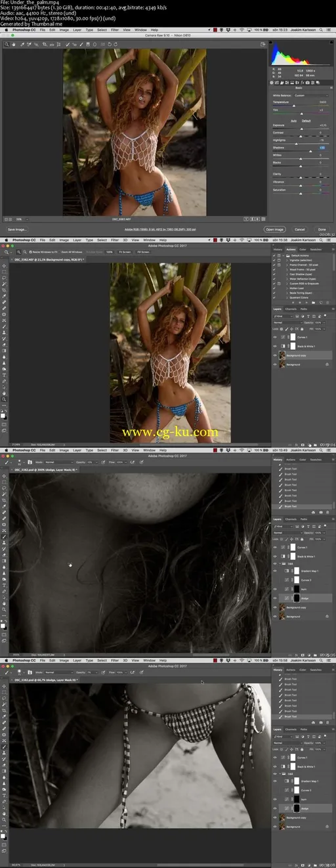
Task: Click Fit Screen button in second frame options bar
Action: tap(124, 251)
